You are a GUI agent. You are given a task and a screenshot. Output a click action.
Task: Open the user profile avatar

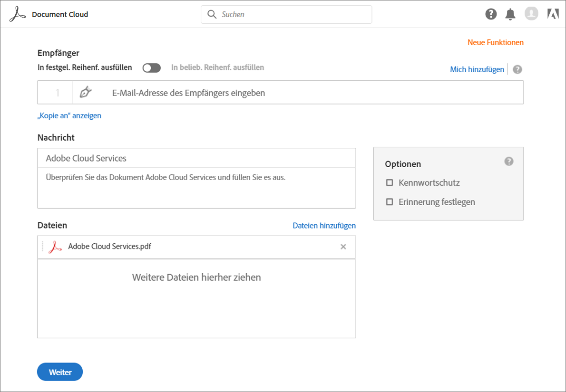531,14
